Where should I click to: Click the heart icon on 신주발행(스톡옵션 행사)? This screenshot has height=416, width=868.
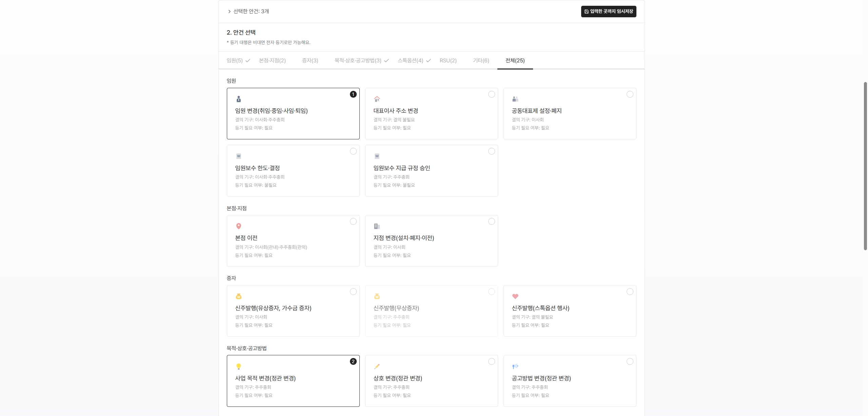click(x=516, y=296)
